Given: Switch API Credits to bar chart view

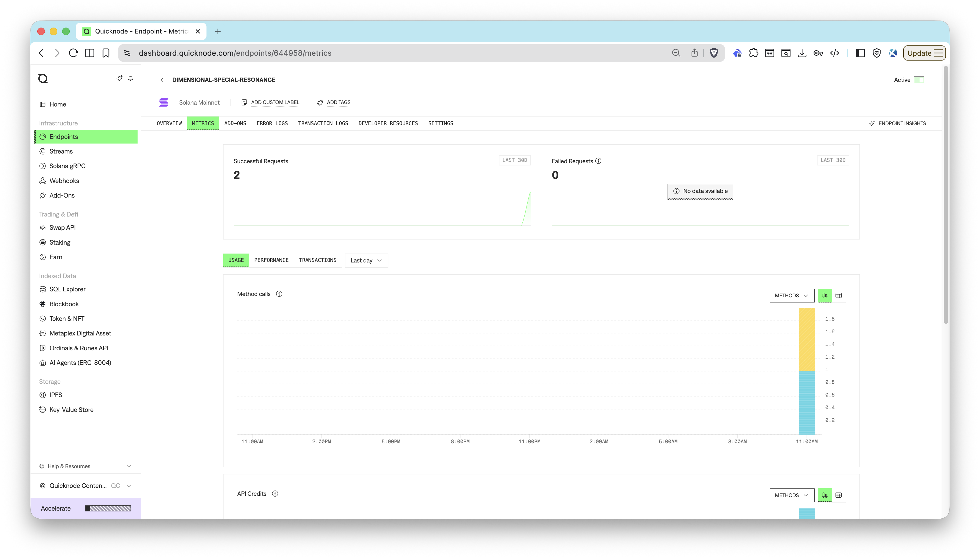Looking at the screenshot, I should click(x=825, y=495).
